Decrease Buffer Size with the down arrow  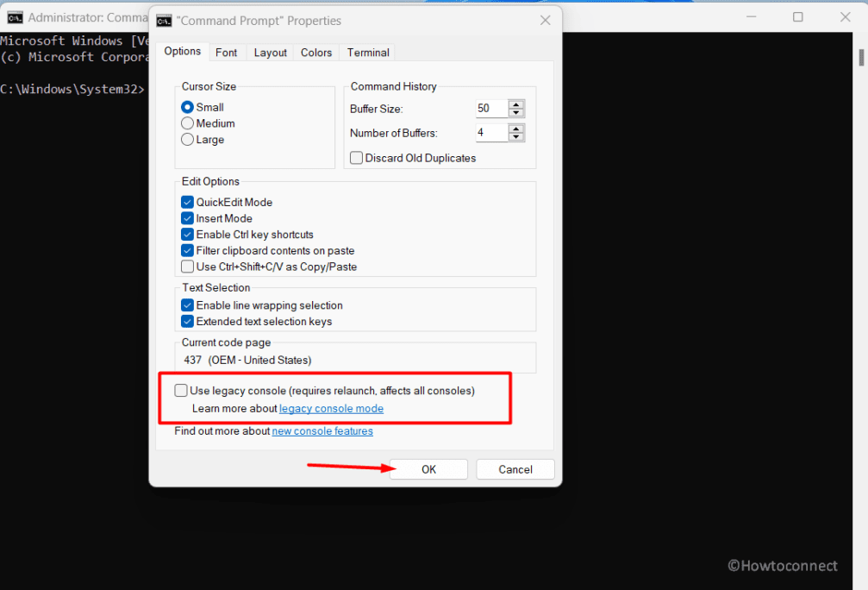(x=516, y=112)
